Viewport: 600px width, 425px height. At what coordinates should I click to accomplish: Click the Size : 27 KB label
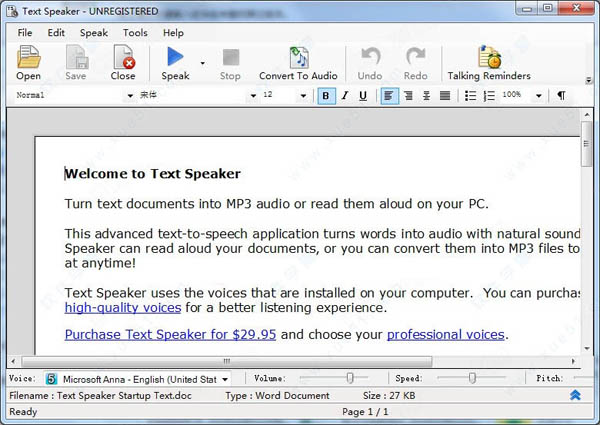[389, 396]
